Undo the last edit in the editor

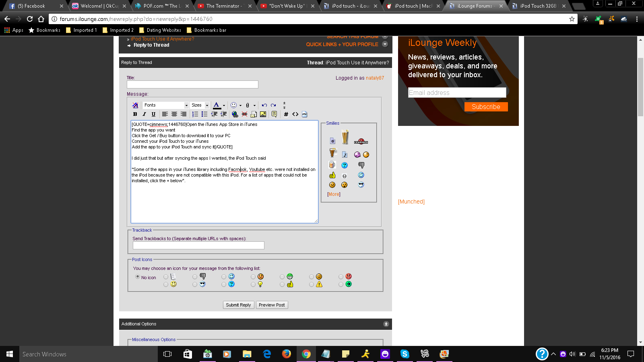(x=264, y=105)
